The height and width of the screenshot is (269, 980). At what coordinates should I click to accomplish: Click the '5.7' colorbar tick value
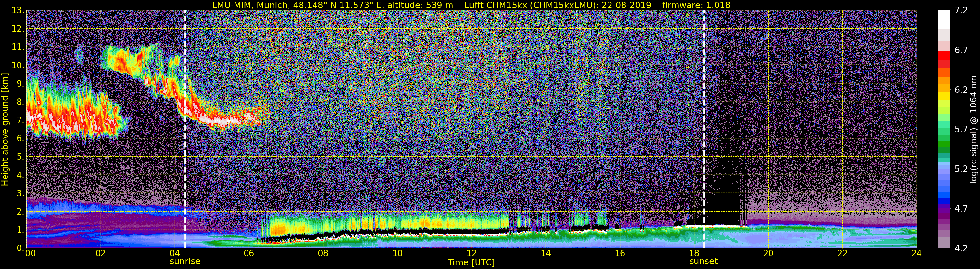(x=961, y=130)
